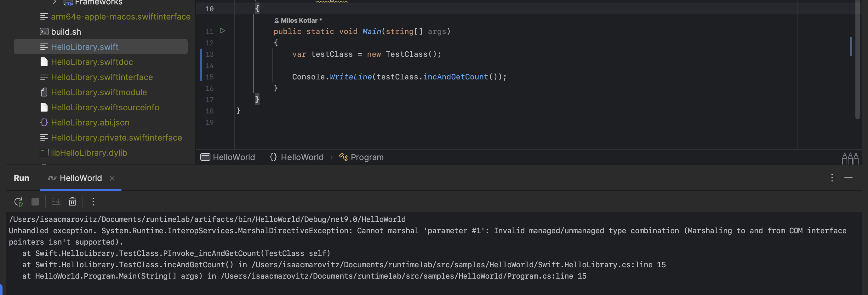The width and height of the screenshot is (868, 295).
Task: Open the AAA font size widget
Action: [850, 158]
